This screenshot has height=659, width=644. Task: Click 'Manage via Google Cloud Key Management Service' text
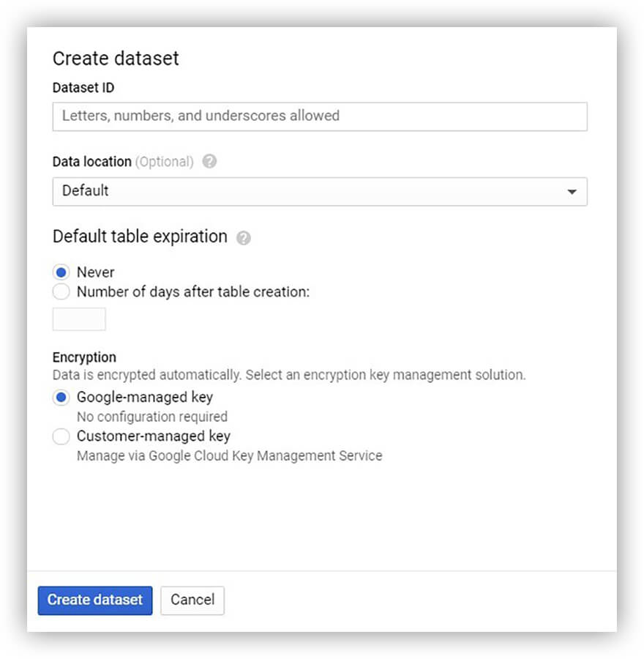229,455
